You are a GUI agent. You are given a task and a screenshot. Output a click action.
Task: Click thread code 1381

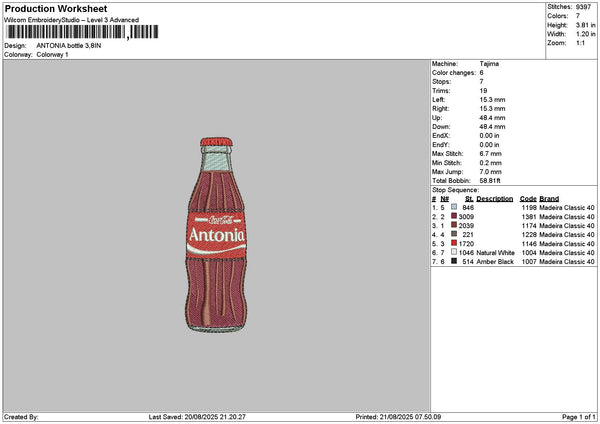[529, 217]
